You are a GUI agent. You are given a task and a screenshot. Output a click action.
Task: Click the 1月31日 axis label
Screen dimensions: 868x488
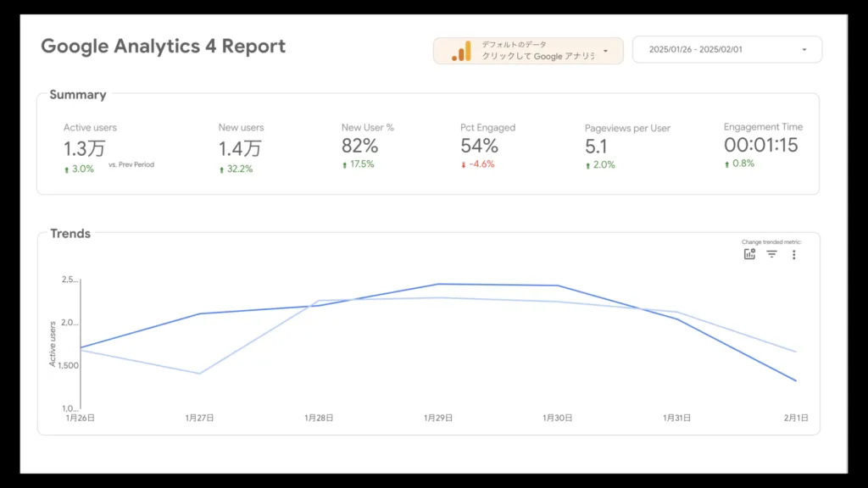point(676,418)
